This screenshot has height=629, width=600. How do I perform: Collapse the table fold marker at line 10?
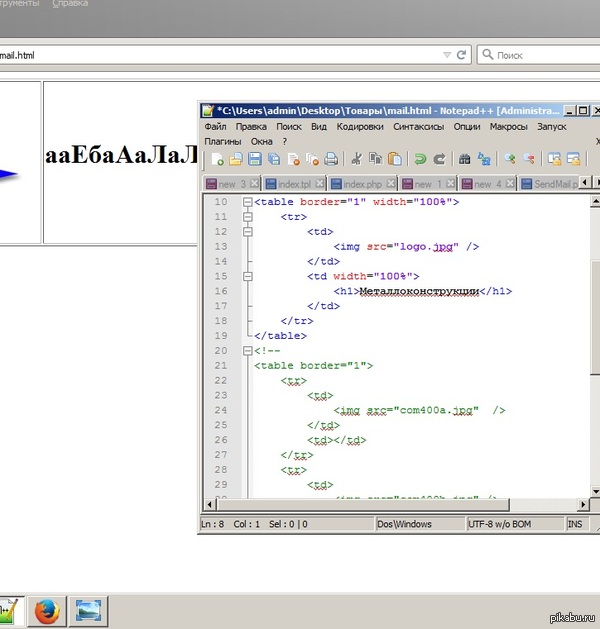(x=247, y=202)
